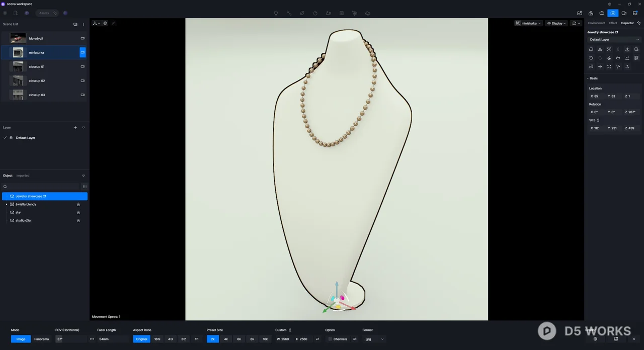Open the miniaturka scene dropdown
The width and height of the screenshot is (644, 350).
pyautogui.click(x=528, y=23)
